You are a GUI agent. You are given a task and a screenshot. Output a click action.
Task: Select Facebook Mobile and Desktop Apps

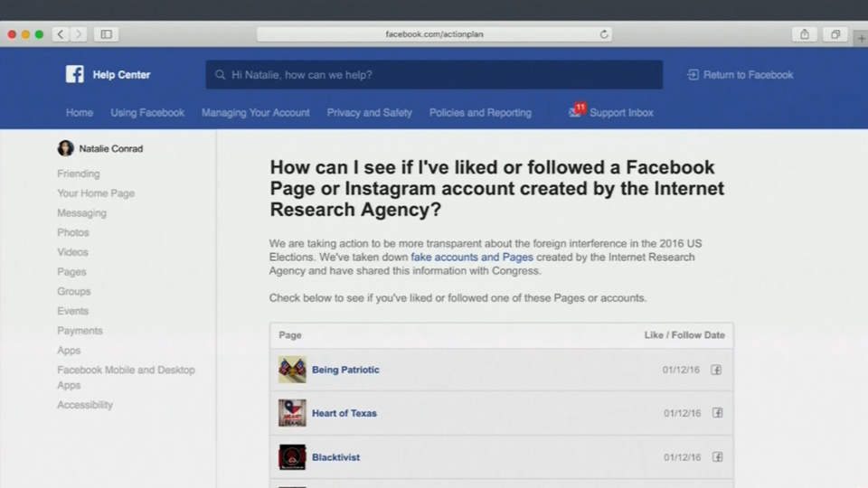point(127,378)
